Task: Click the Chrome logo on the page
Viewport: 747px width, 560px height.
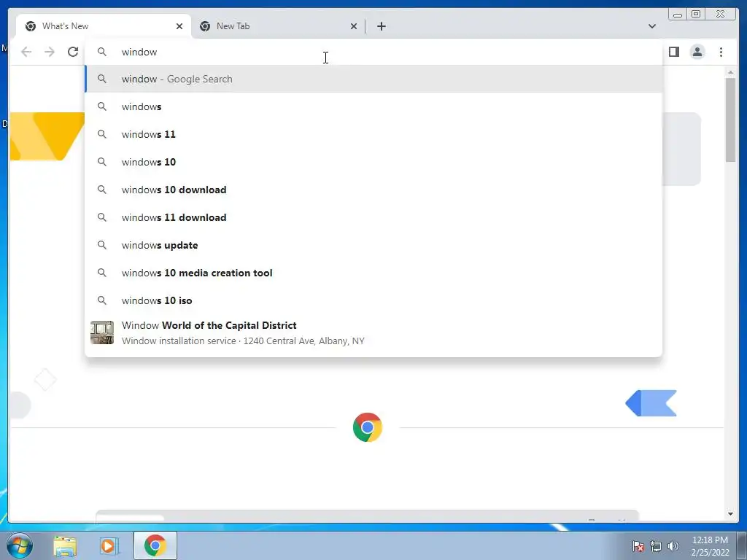Action: pos(368,427)
